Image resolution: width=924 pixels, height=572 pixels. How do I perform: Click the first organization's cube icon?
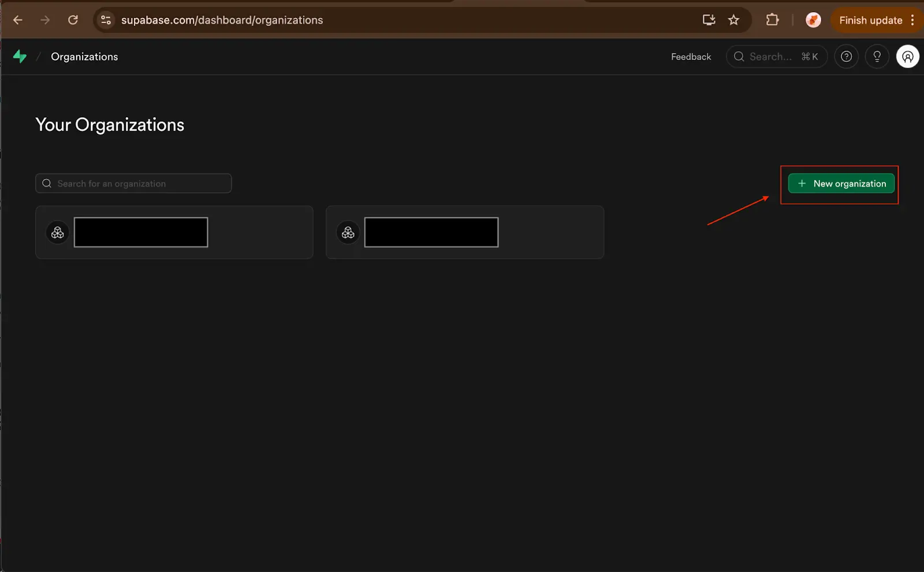tap(58, 232)
